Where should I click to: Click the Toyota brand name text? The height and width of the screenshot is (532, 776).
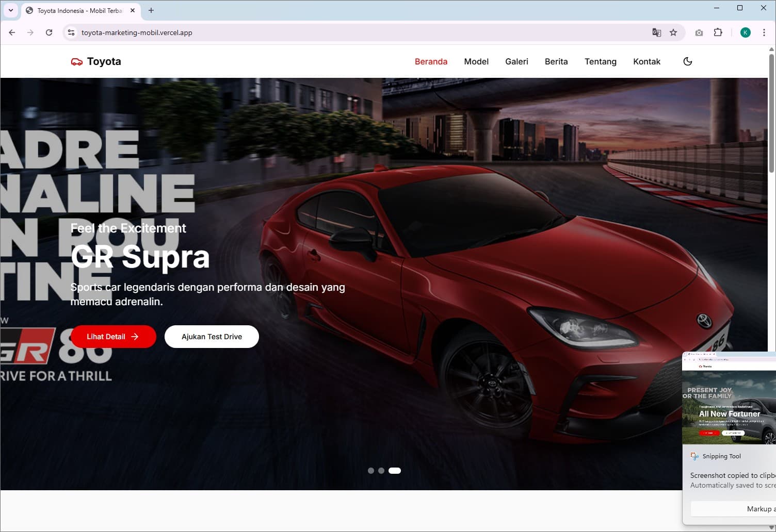104,61
